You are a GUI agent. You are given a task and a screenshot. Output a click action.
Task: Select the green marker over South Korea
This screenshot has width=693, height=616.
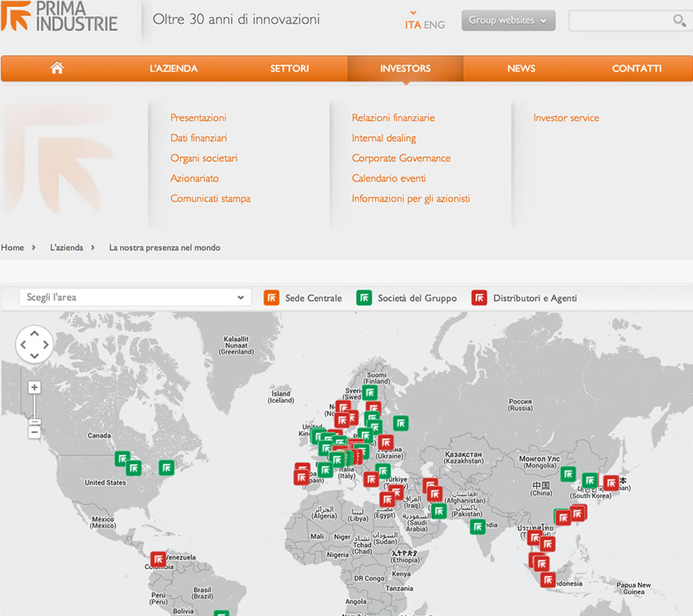[x=590, y=480]
